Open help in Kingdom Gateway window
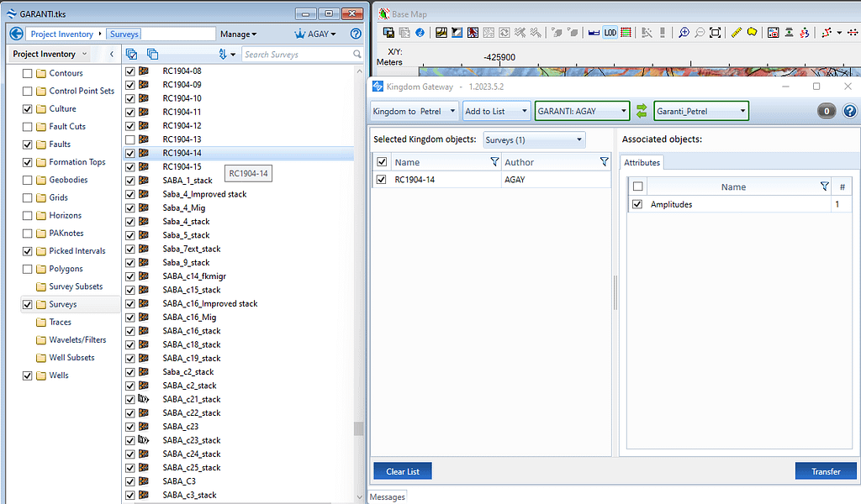The width and height of the screenshot is (861, 504). [849, 112]
